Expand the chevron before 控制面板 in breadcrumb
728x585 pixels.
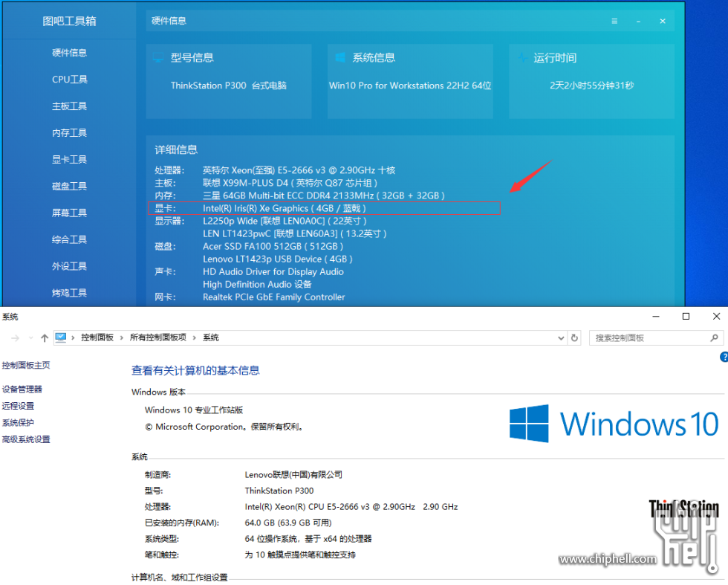click(x=74, y=337)
